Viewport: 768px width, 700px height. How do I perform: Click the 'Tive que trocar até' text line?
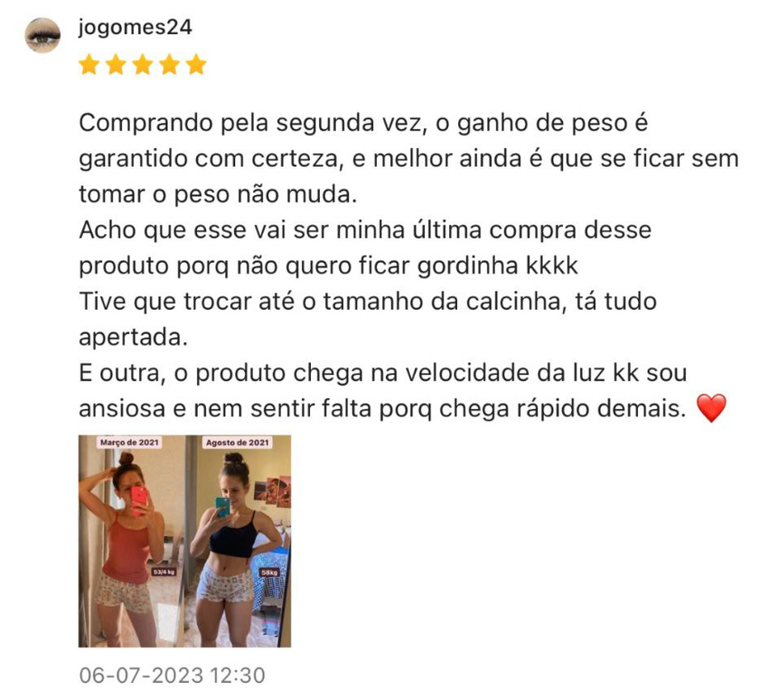(x=368, y=302)
